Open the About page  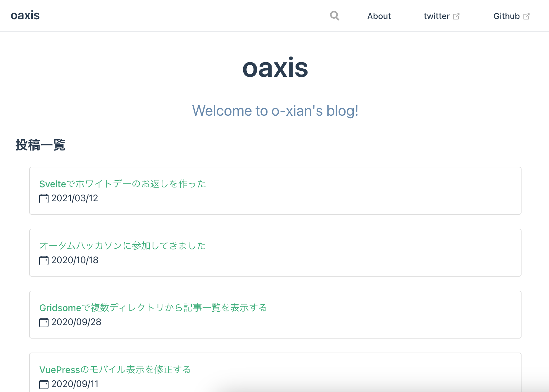tap(379, 16)
